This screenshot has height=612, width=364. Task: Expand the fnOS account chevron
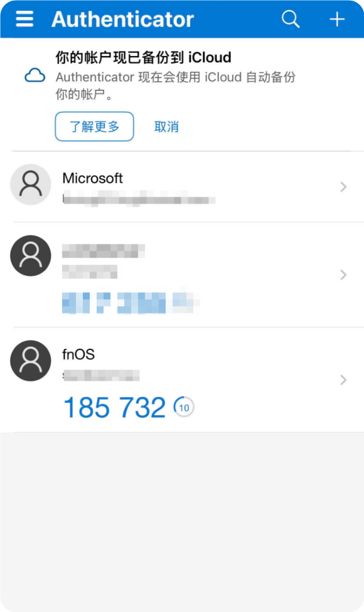343,380
